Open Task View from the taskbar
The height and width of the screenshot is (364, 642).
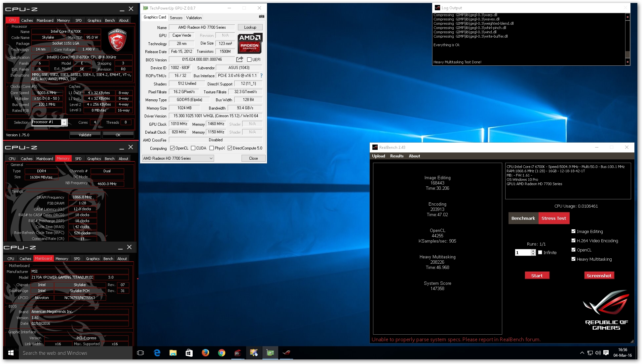140,353
